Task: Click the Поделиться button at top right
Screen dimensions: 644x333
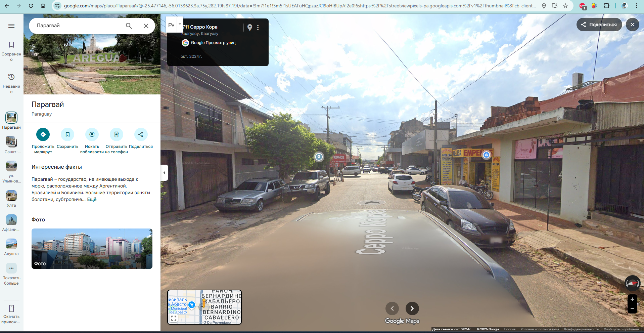Action: pyautogui.click(x=599, y=25)
